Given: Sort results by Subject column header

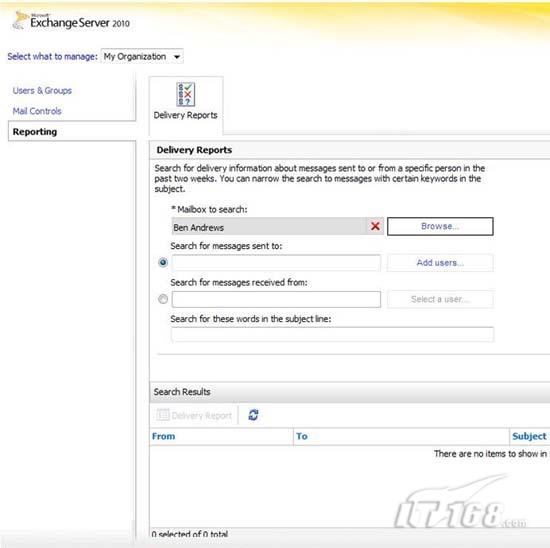Looking at the screenshot, I should tap(529, 436).
